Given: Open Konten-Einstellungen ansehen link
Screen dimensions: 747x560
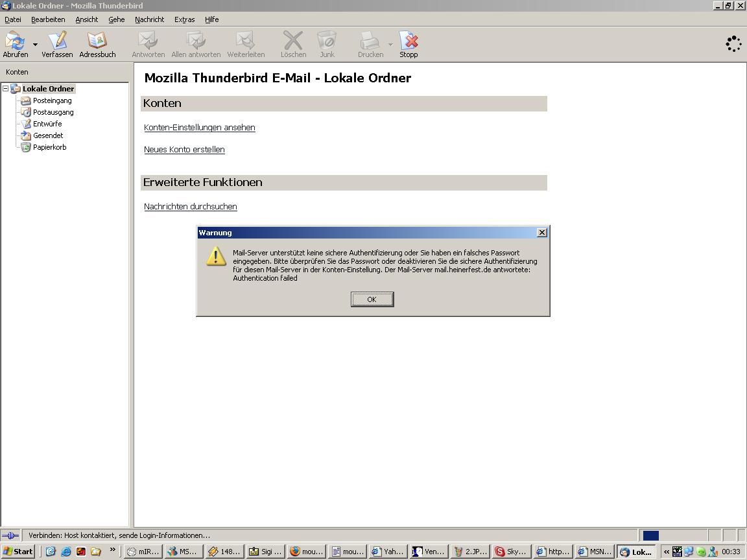Looking at the screenshot, I should pos(200,128).
